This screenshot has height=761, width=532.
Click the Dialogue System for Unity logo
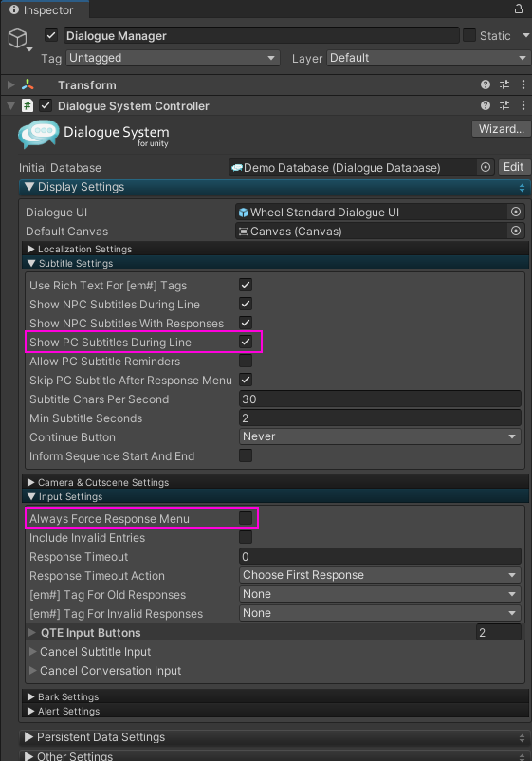pyautogui.click(x=94, y=135)
